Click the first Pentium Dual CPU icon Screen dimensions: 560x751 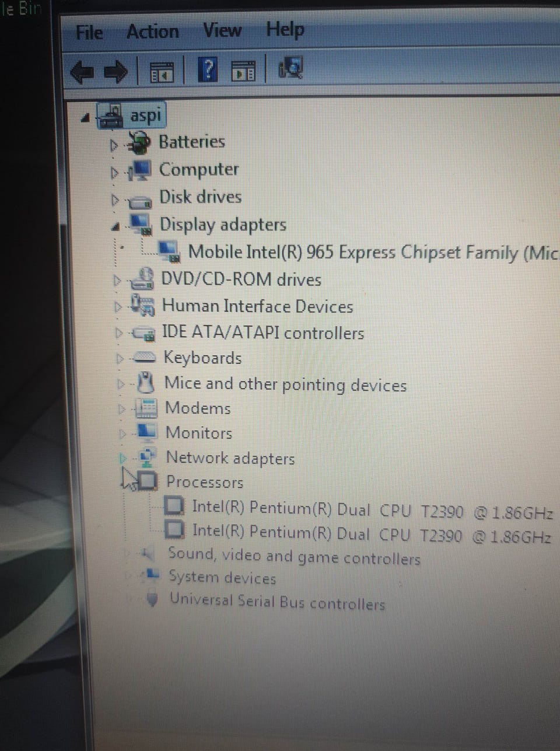coord(174,505)
